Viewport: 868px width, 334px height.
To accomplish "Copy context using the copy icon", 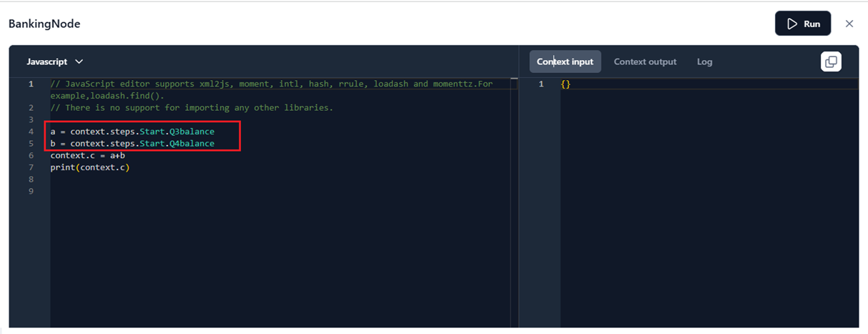I will coord(831,62).
